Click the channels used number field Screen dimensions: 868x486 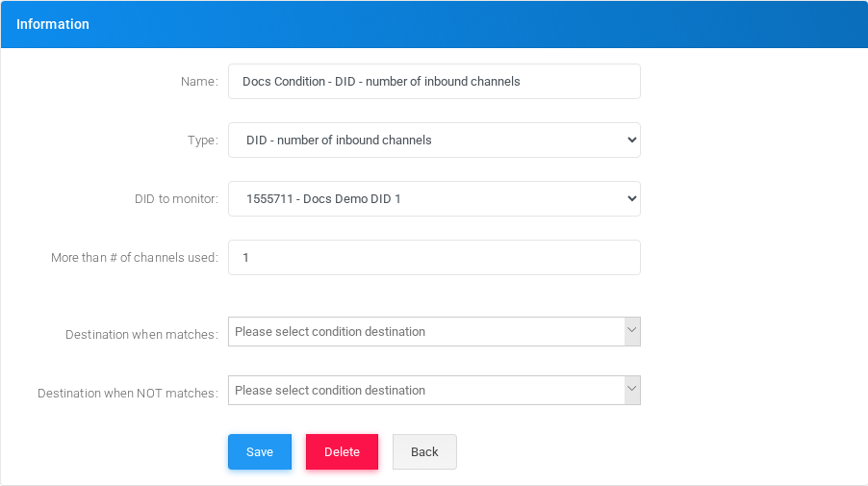pyautogui.click(x=434, y=257)
